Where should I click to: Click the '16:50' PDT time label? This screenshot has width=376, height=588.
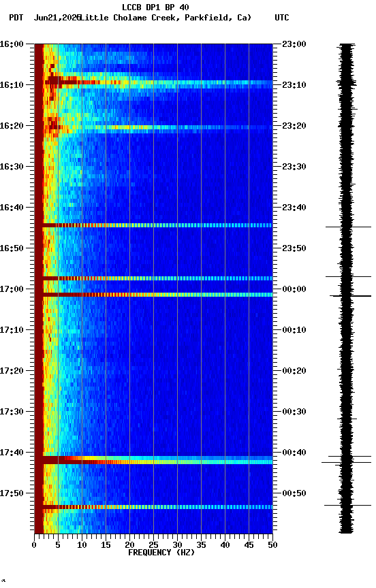[12, 248]
